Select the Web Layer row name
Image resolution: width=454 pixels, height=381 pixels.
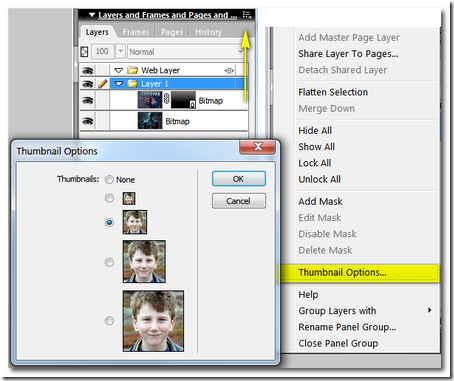click(160, 70)
